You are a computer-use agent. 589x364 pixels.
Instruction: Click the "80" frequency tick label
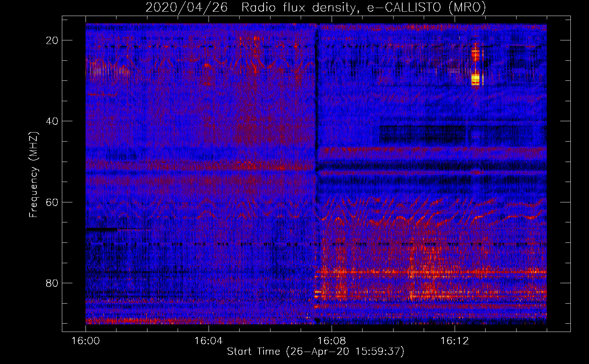click(52, 283)
